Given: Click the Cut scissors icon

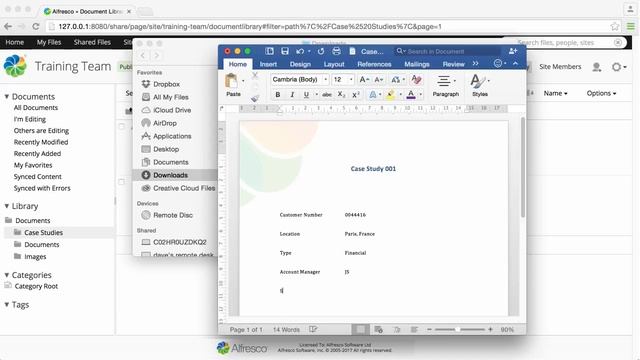Looking at the screenshot, I should tap(255, 75).
